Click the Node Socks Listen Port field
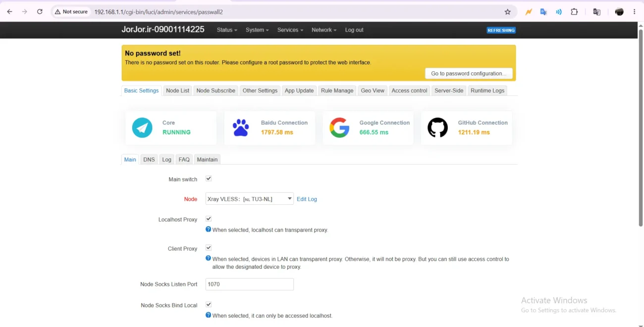This screenshot has height=327, width=644. tap(250, 284)
